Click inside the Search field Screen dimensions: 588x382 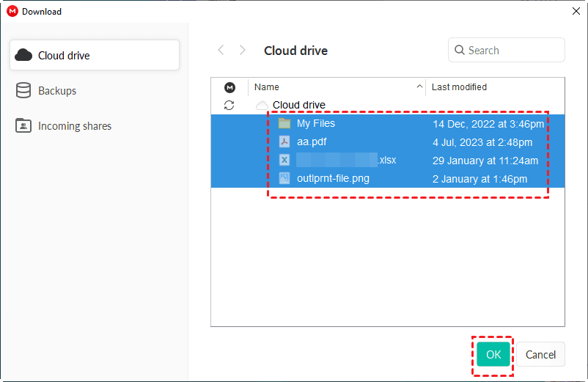pos(513,51)
